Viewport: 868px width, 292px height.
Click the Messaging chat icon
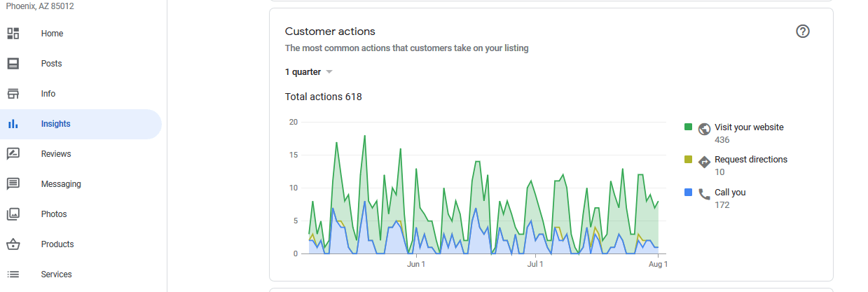tap(13, 184)
